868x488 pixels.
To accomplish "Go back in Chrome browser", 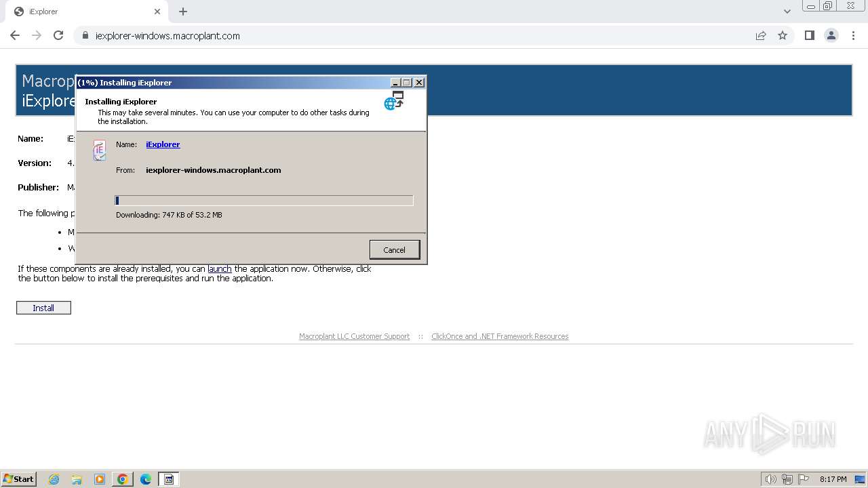I will pos(15,35).
